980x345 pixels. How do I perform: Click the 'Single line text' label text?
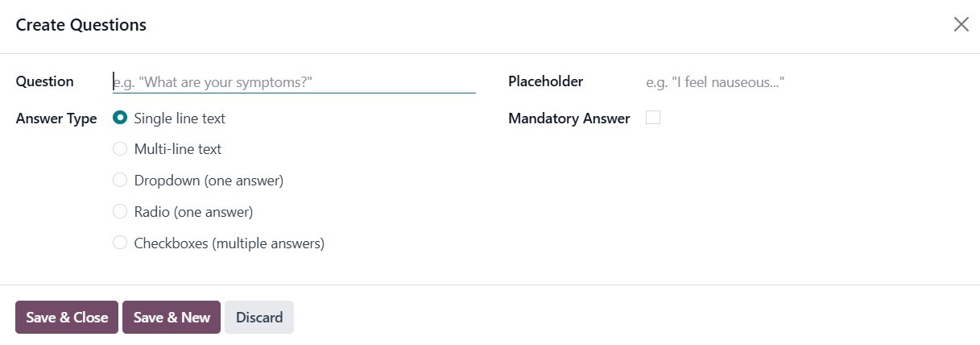180,118
